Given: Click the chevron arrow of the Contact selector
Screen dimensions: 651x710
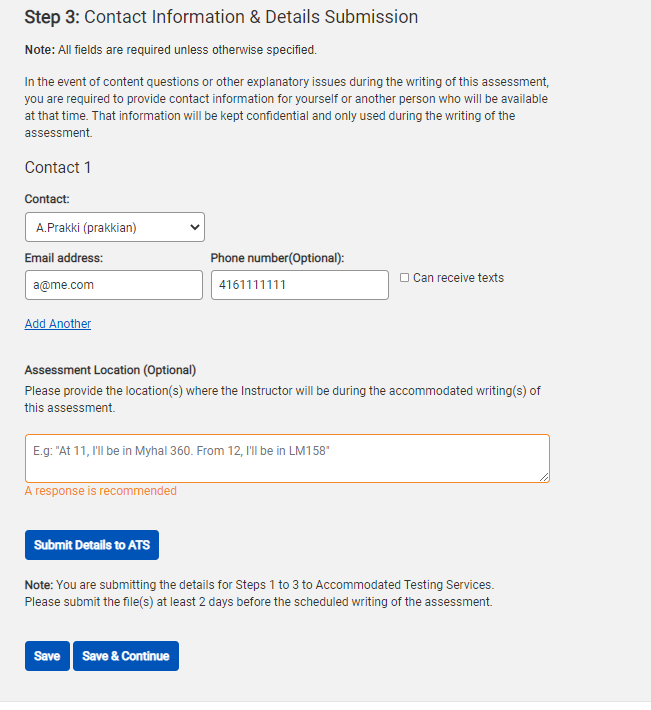Looking at the screenshot, I should click(194, 228).
